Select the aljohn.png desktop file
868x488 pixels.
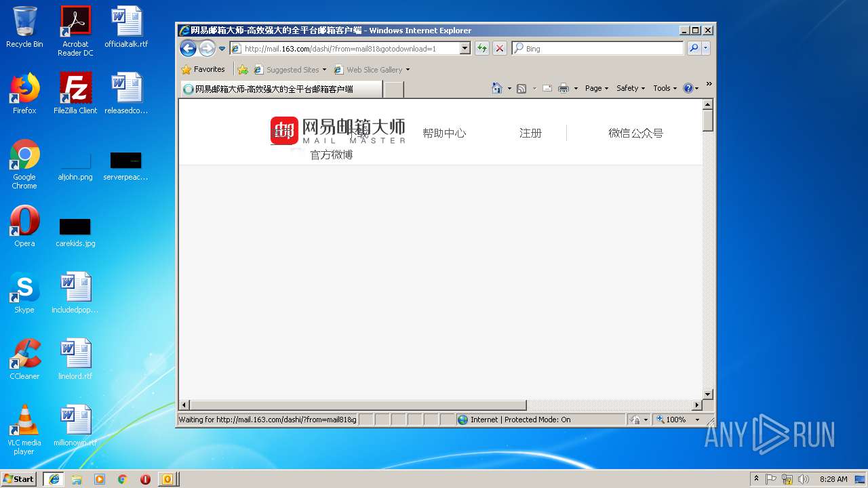click(x=75, y=167)
